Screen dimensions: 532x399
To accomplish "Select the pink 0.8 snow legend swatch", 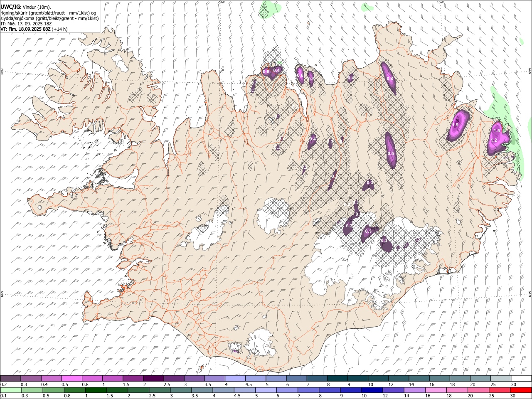I will pyautogui.click(x=92, y=378).
